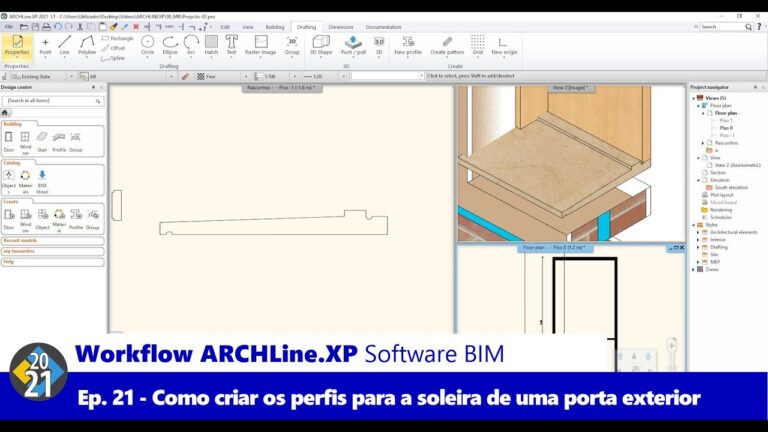Viewport: 768px width, 432px height.
Task: Open Rendering in Project navigator
Action: coord(720,210)
